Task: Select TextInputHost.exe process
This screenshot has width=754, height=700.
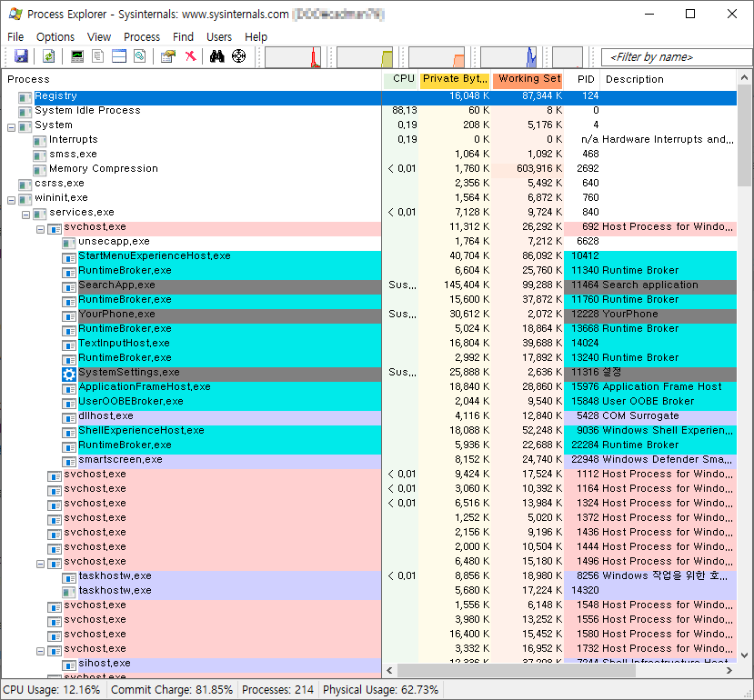Action: coord(124,344)
